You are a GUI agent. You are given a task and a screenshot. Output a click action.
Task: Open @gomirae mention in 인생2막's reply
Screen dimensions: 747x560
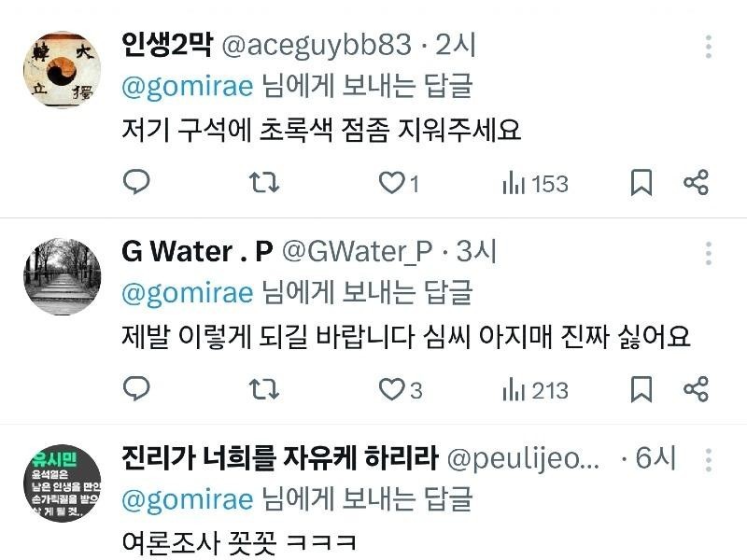188,86
